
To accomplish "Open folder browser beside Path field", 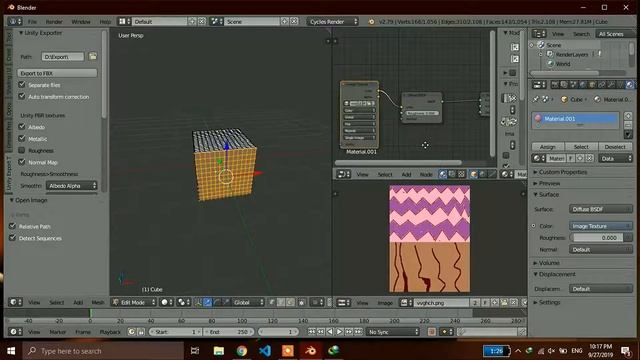I will tap(93, 56).
